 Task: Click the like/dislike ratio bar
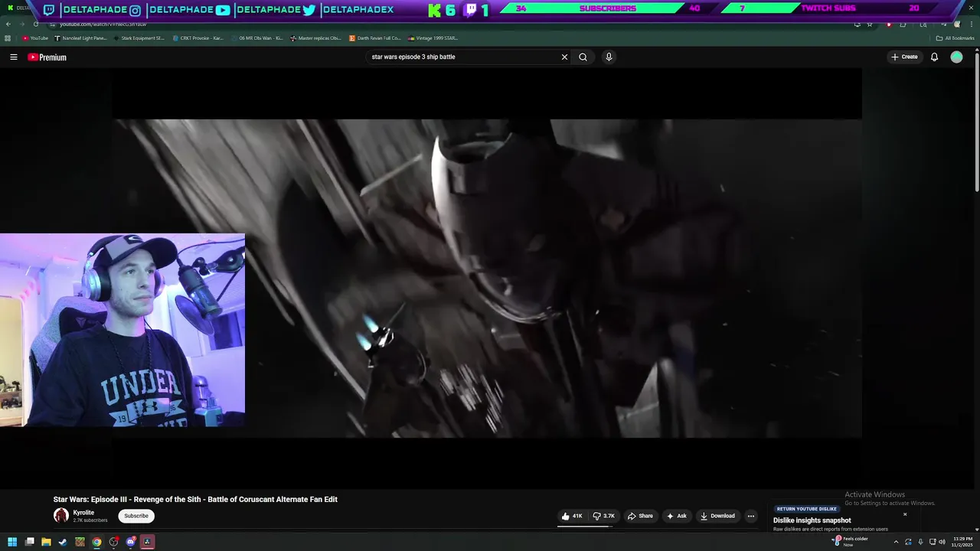(586, 527)
